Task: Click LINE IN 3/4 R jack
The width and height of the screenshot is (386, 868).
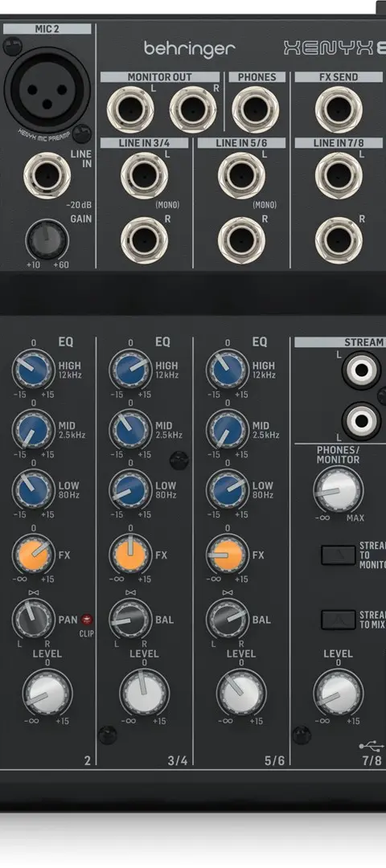Action: [145, 240]
